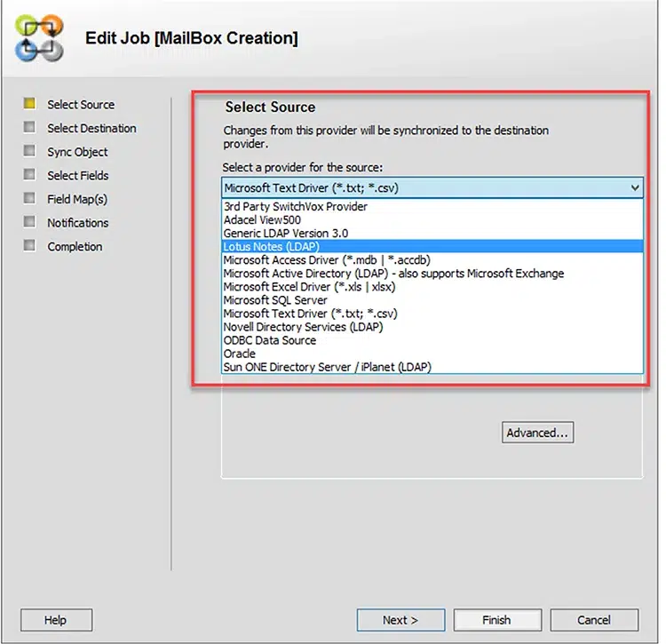This screenshot has height=644, width=666.
Task: Go to the Select Source wizard step
Action: [81, 105]
